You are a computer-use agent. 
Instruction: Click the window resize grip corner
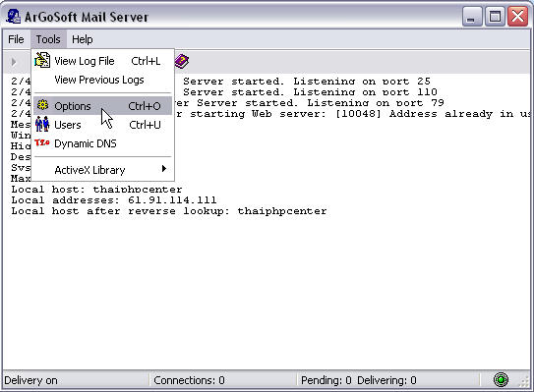(x=524, y=382)
